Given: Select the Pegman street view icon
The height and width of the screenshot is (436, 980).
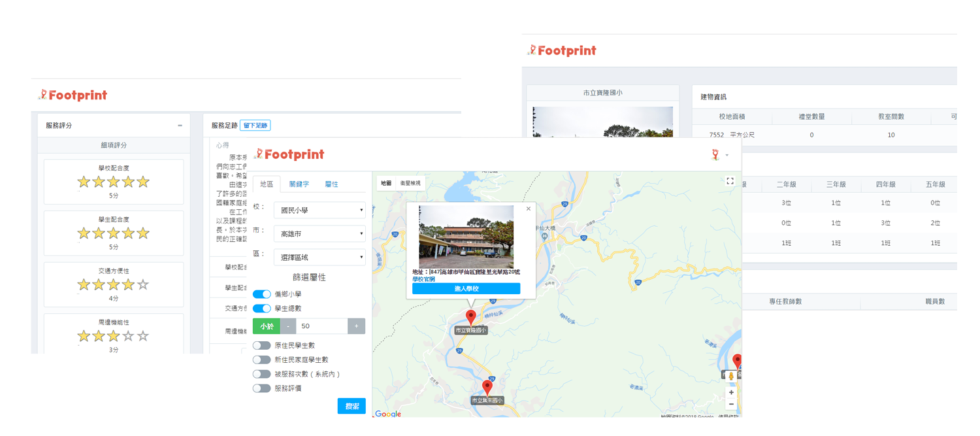Looking at the screenshot, I should click(732, 374).
